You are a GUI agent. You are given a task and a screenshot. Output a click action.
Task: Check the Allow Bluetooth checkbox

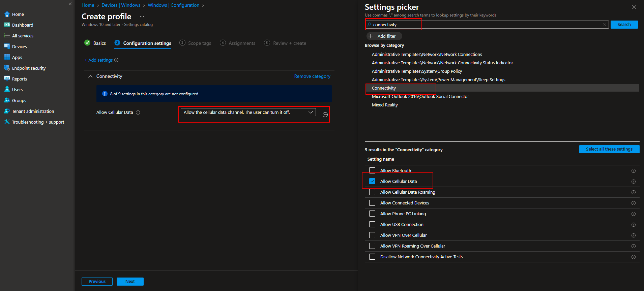pyautogui.click(x=372, y=170)
